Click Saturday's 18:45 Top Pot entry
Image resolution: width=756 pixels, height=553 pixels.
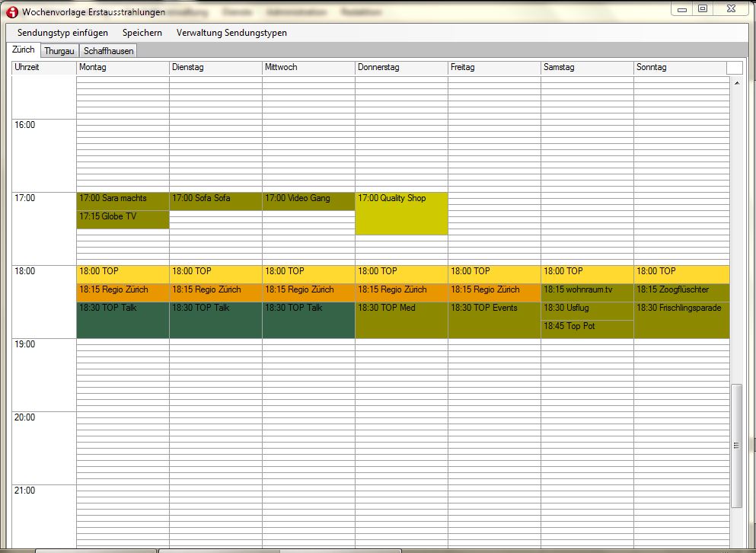click(x=587, y=329)
